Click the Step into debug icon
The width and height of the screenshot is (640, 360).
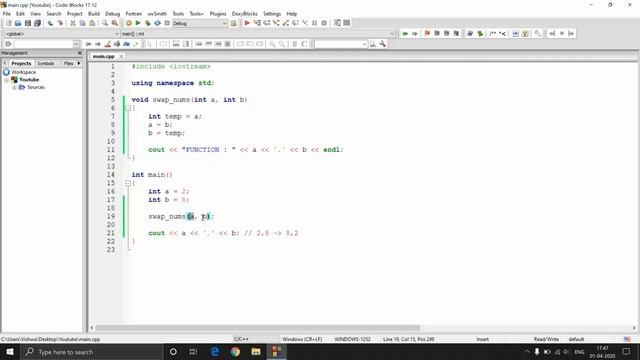[276, 23]
